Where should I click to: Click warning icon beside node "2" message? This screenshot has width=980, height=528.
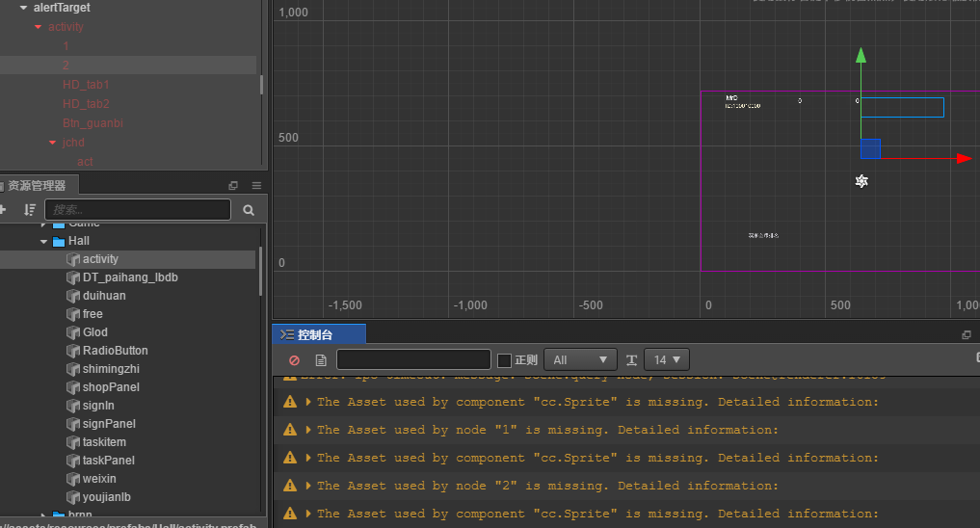(290, 486)
